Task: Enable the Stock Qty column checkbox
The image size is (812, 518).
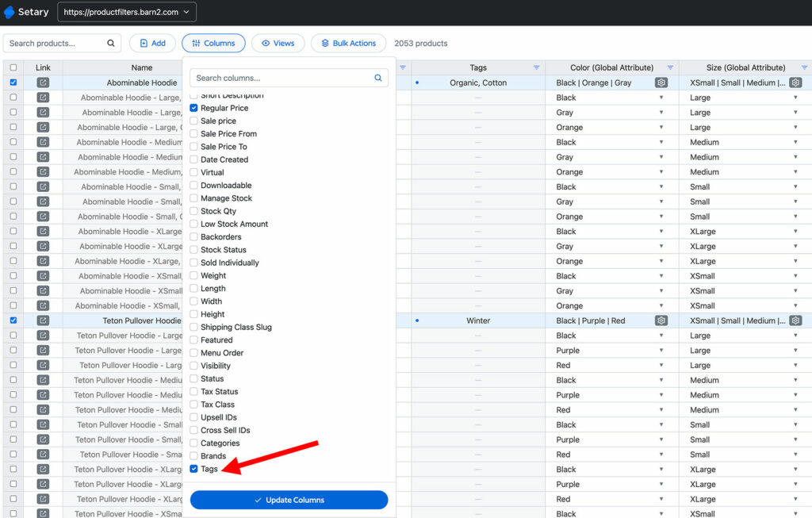Action: click(x=193, y=211)
